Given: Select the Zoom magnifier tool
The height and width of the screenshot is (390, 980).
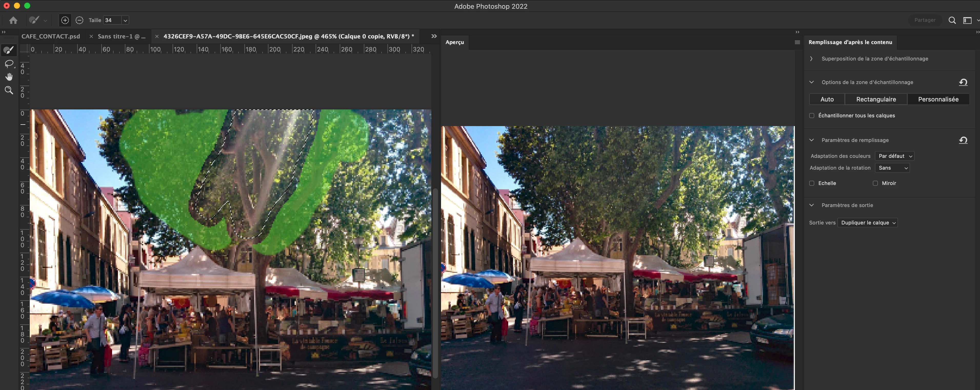Looking at the screenshot, I should coord(9,90).
